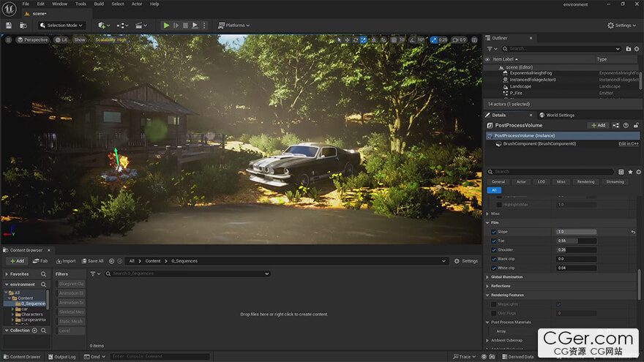
Task: Open the Build menu
Action: click(x=99, y=4)
